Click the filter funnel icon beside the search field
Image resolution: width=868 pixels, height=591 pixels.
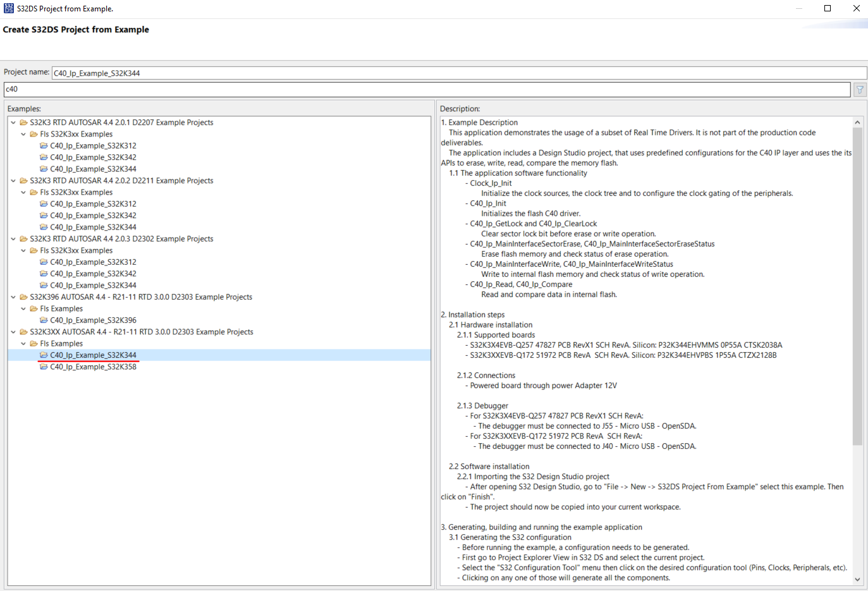point(859,89)
